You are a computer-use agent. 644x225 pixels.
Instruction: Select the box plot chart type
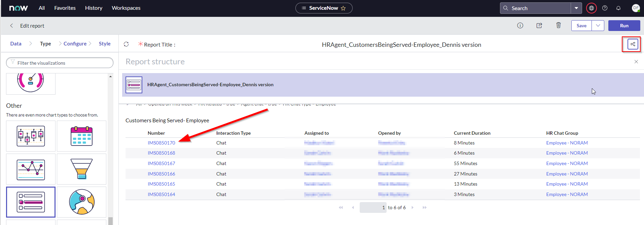pos(31,136)
